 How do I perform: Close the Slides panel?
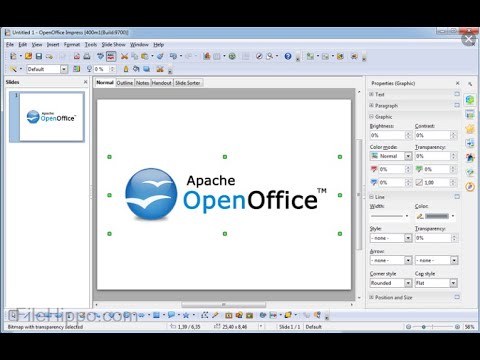(86, 82)
